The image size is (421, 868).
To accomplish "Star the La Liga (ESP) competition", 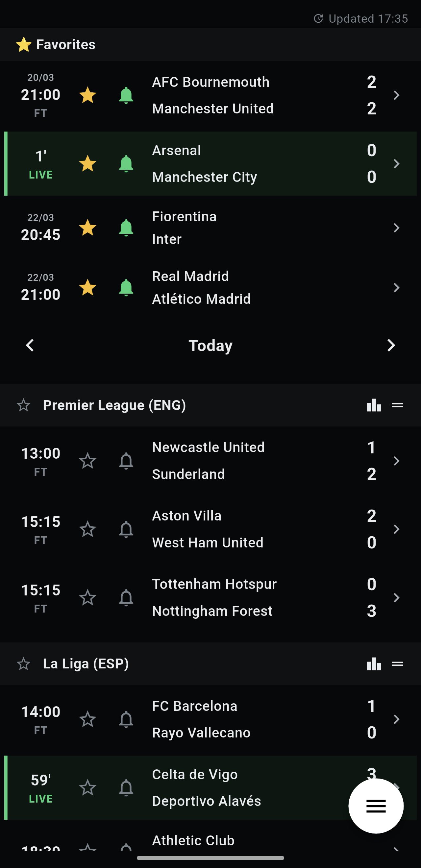I will point(24,664).
